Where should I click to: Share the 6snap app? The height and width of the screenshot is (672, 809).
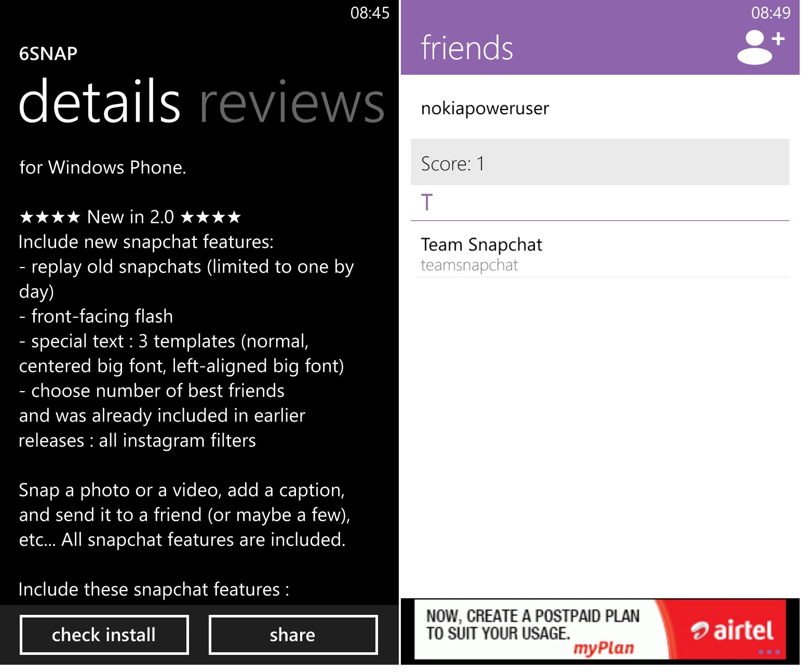click(292, 635)
